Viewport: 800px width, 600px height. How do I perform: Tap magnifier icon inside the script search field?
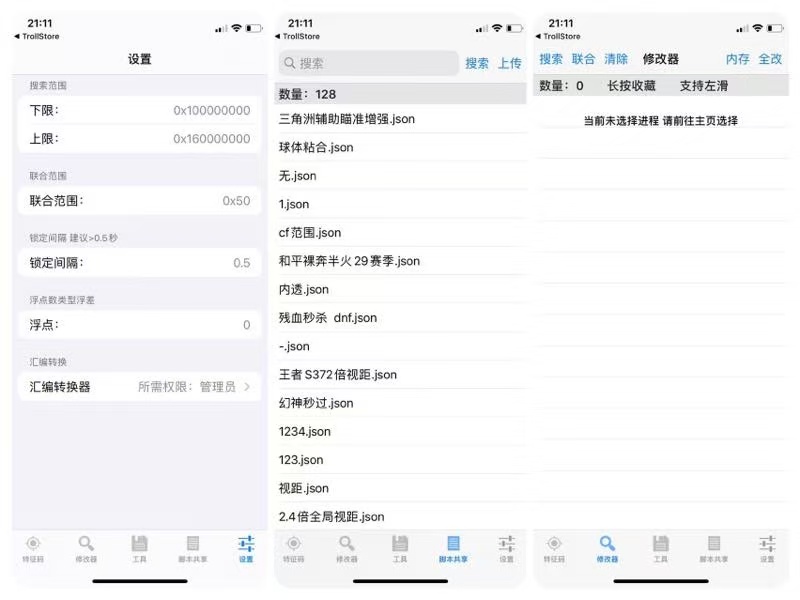pos(290,63)
